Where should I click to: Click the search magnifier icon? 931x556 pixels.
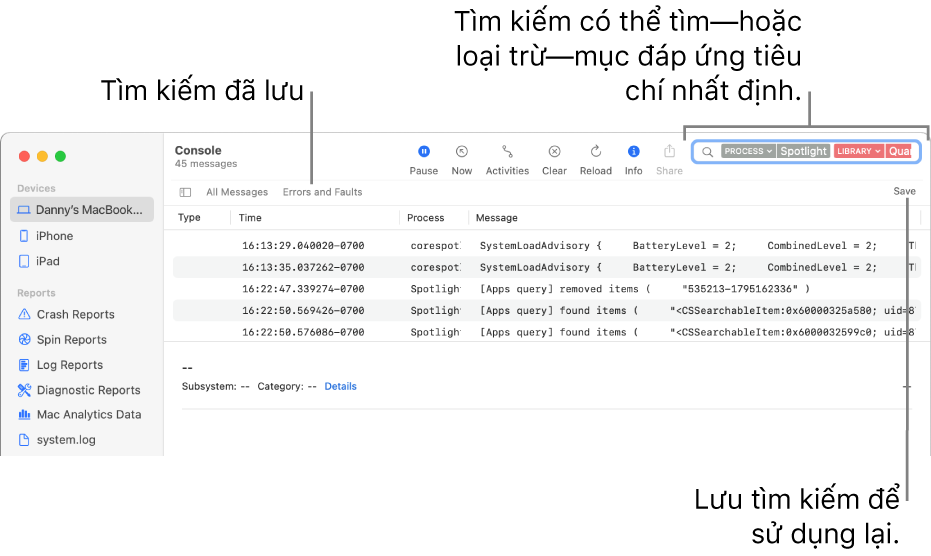point(707,151)
